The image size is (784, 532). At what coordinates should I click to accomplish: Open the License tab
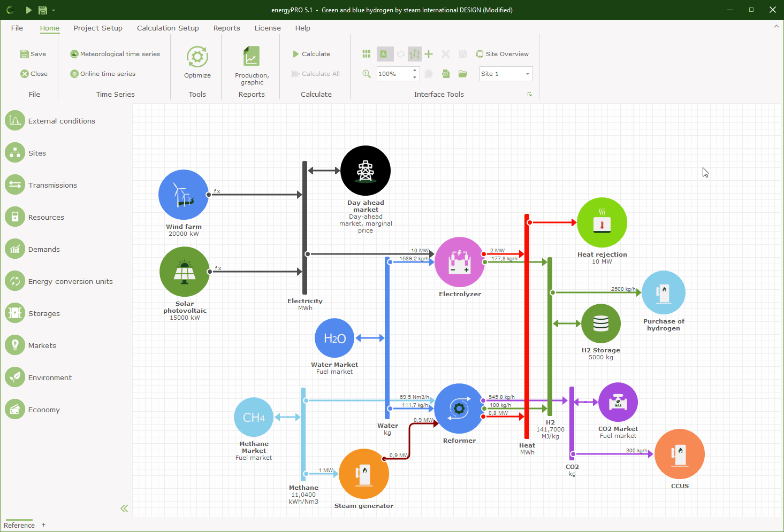pyautogui.click(x=268, y=28)
